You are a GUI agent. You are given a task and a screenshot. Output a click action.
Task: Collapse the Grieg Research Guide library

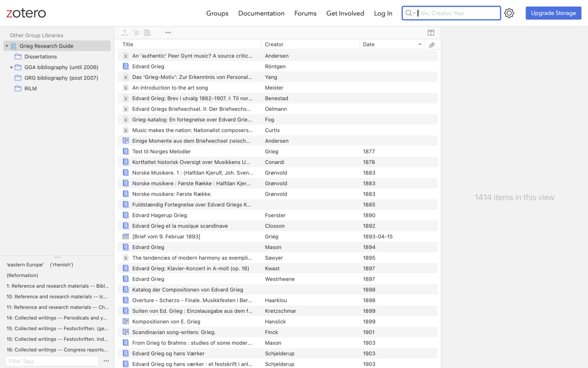click(x=7, y=46)
